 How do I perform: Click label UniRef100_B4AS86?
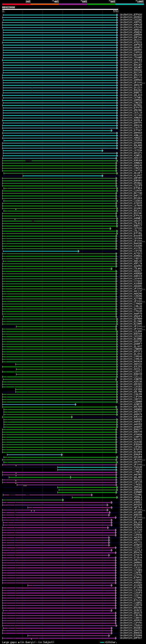tap(131, 244)
